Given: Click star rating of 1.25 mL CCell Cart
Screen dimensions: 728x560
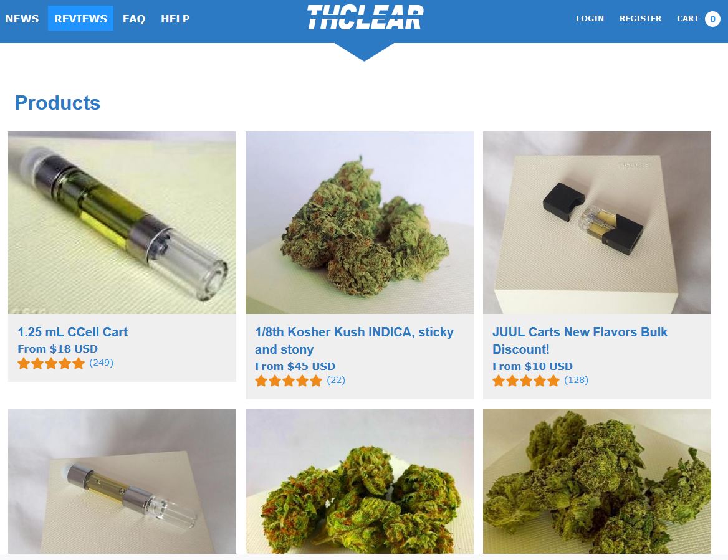Looking at the screenshot, I should (51, 363).
